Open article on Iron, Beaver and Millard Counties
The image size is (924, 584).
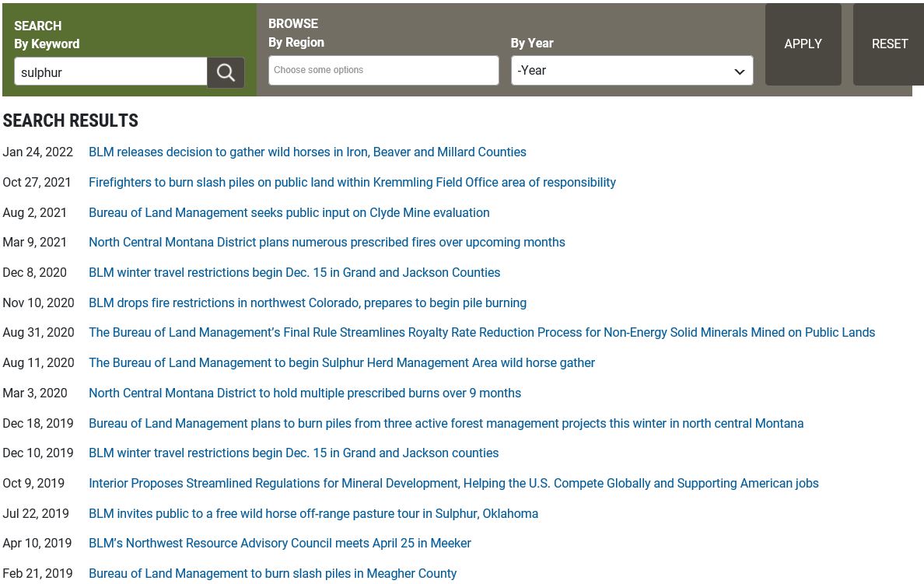(307, 152)
